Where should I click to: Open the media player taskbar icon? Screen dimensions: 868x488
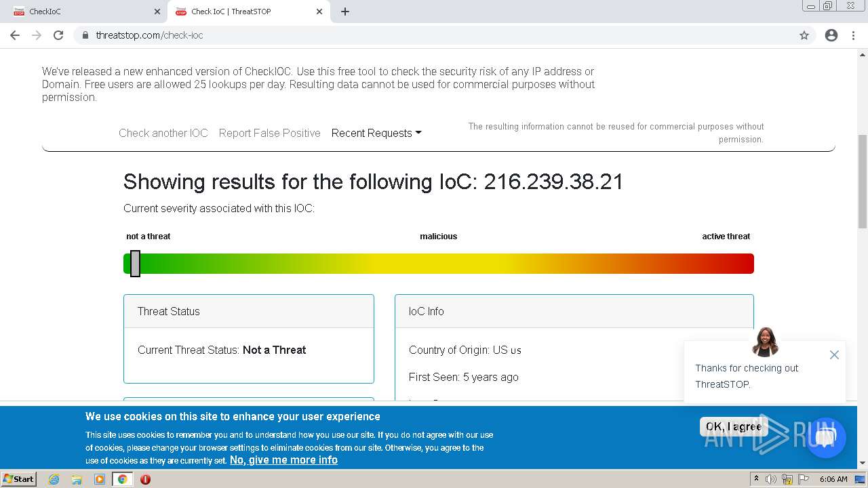click(x=100, y=479)
